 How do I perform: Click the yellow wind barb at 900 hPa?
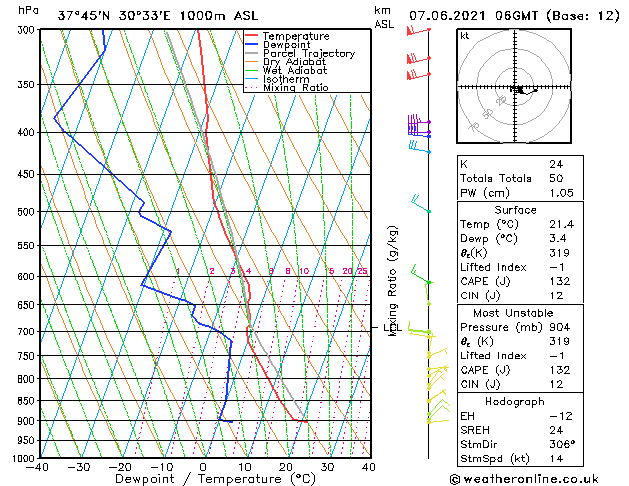(x=438, y=421)
